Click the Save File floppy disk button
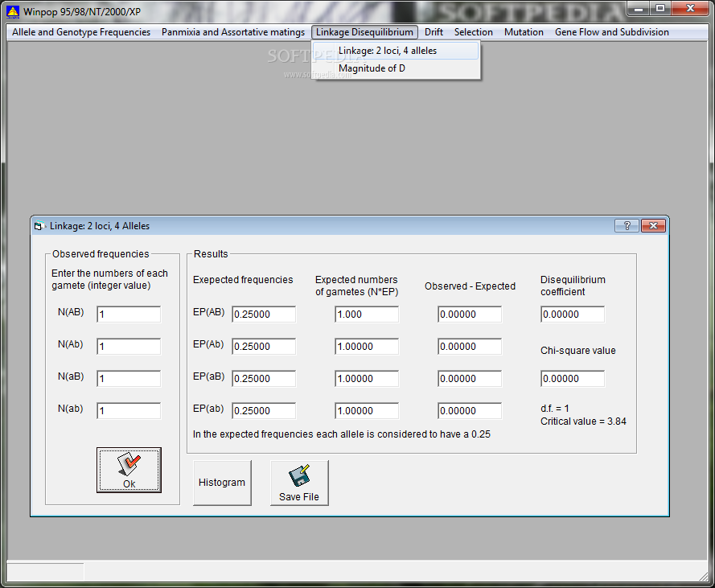 point(299,483)
